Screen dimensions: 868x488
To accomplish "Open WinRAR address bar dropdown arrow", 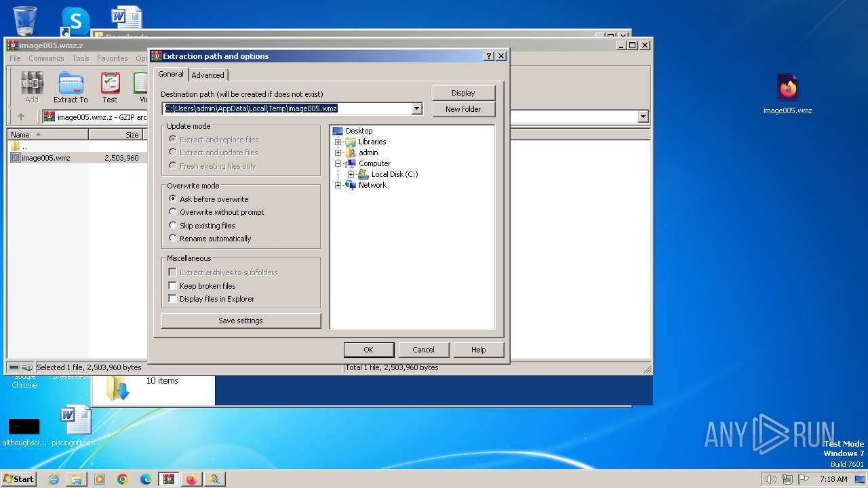I will [643, 117].
